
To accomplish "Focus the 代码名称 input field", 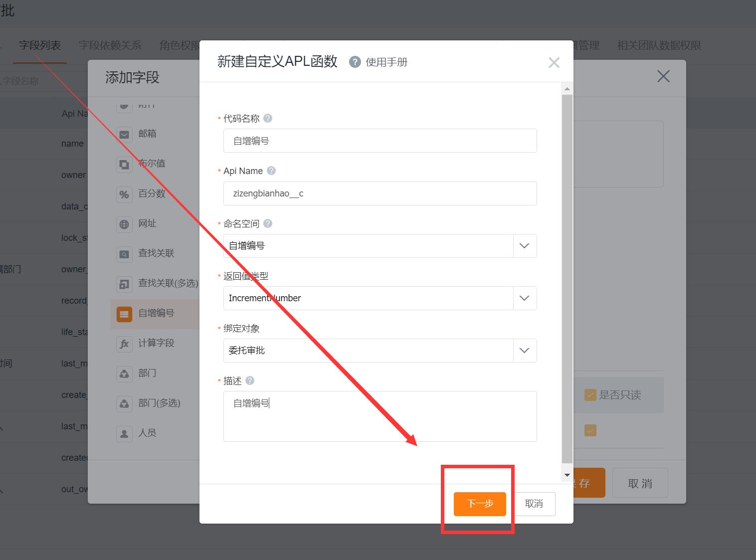I will (x=380, y=141).
